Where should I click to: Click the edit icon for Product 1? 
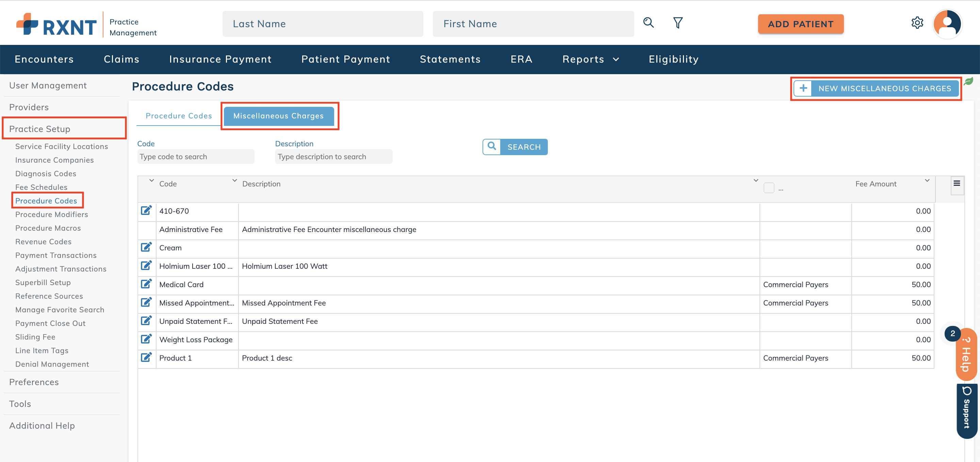[146, 358]
